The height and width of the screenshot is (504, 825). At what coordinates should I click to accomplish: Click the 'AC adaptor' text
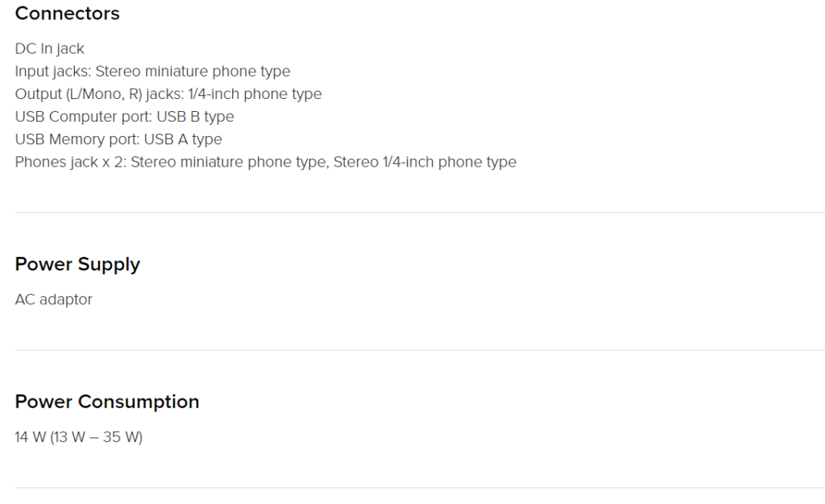54,300
